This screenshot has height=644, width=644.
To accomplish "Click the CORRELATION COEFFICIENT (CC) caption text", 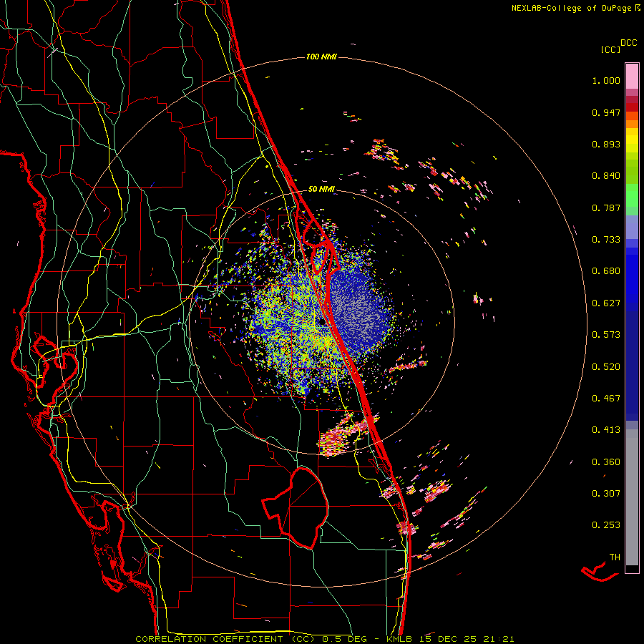I will (x=225, y=639).
